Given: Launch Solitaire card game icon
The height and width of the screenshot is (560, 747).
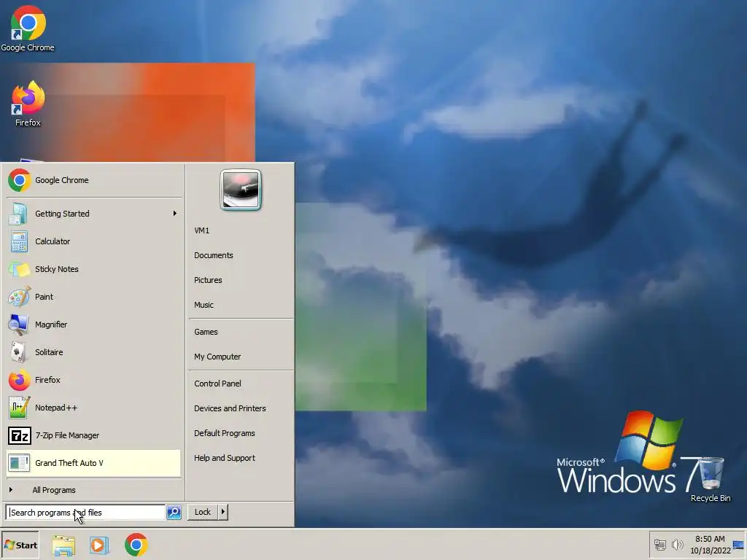Looking at the screenshot, I should (x=19, y=352).
